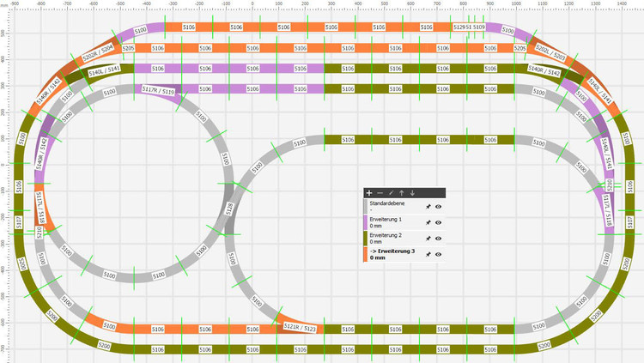Select the 5117R / 5119 turnout track

158,90
